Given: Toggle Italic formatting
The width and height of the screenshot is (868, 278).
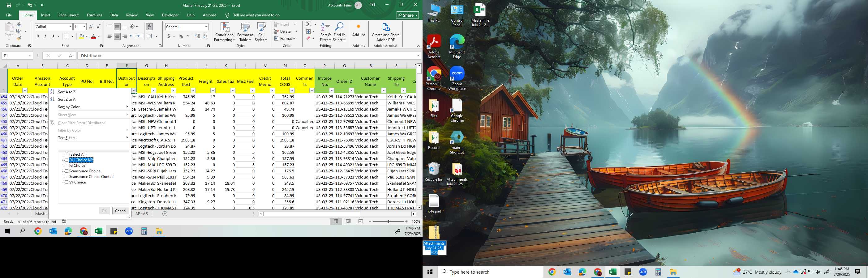Looking at the screenshot, I should pyautogui.click(x=45, y=36).
